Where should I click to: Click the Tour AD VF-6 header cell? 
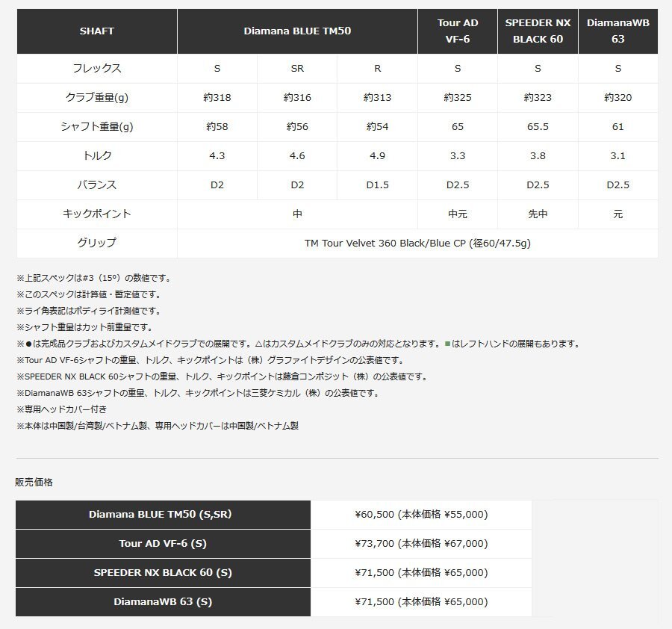pos(458,31)
